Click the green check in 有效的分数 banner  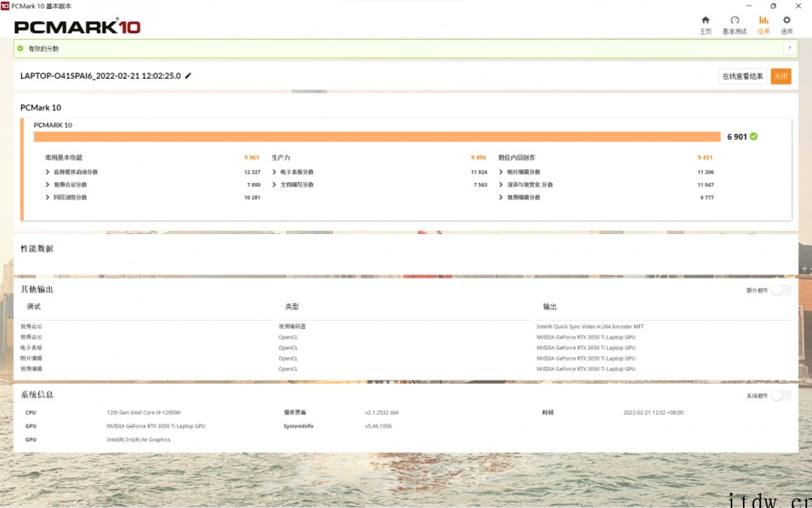(20, 48)
